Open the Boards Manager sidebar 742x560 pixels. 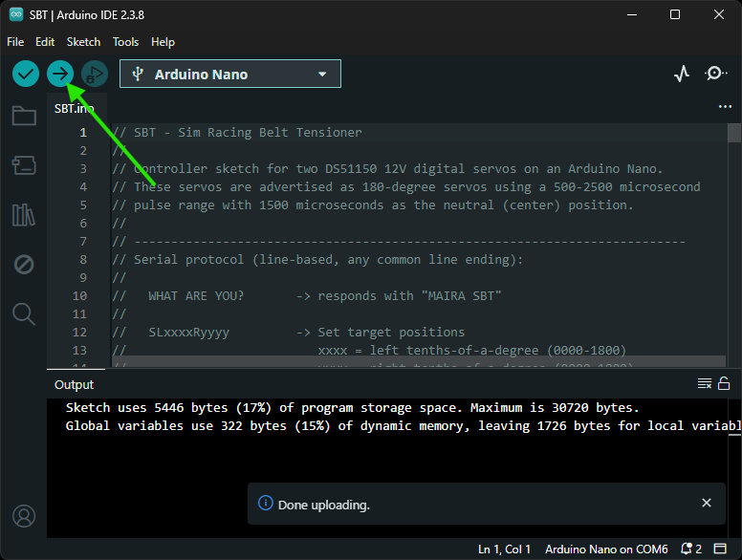pos(24,165)
